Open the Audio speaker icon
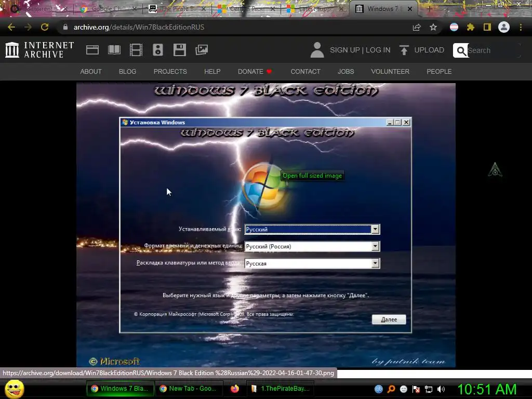The image size is (532, 399). (x=158, y=50)
